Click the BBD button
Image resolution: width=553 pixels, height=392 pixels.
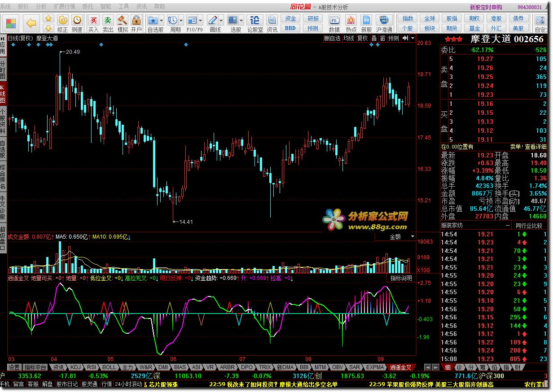point(290,28)
